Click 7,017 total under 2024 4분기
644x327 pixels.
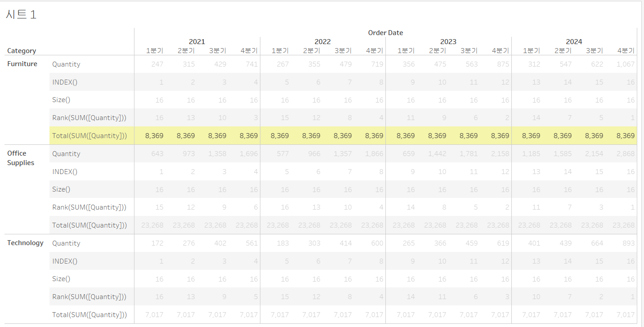[626, 314]
